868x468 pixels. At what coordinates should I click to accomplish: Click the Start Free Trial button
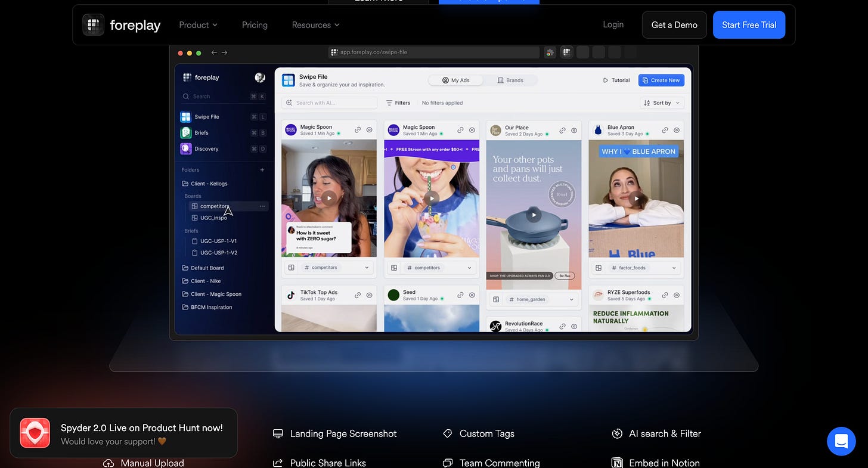749,25
